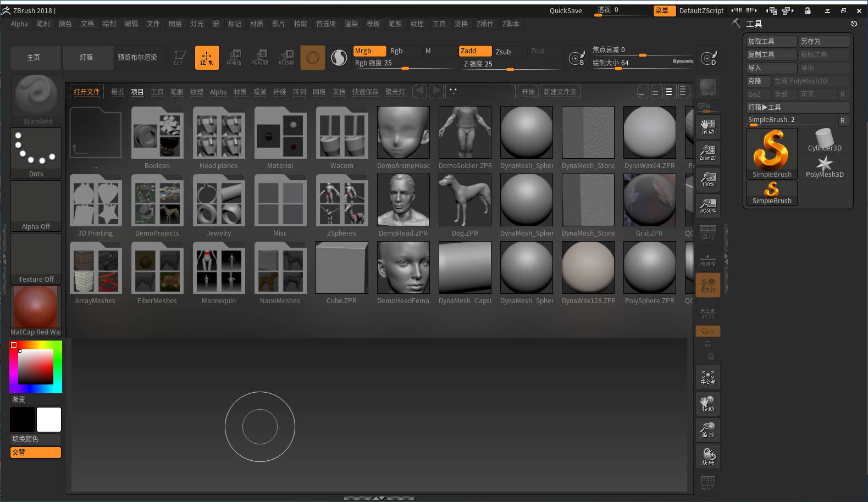The height and width of the screenshot is (502, 868).
Task: Toggle the Zsub button
Action: (510, 52)
